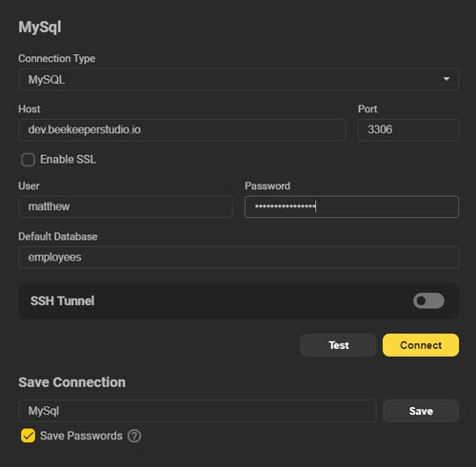Uncheck the Save Passwords checkbox
Viewport: 476px width, 467px height.
pos(28,436)
